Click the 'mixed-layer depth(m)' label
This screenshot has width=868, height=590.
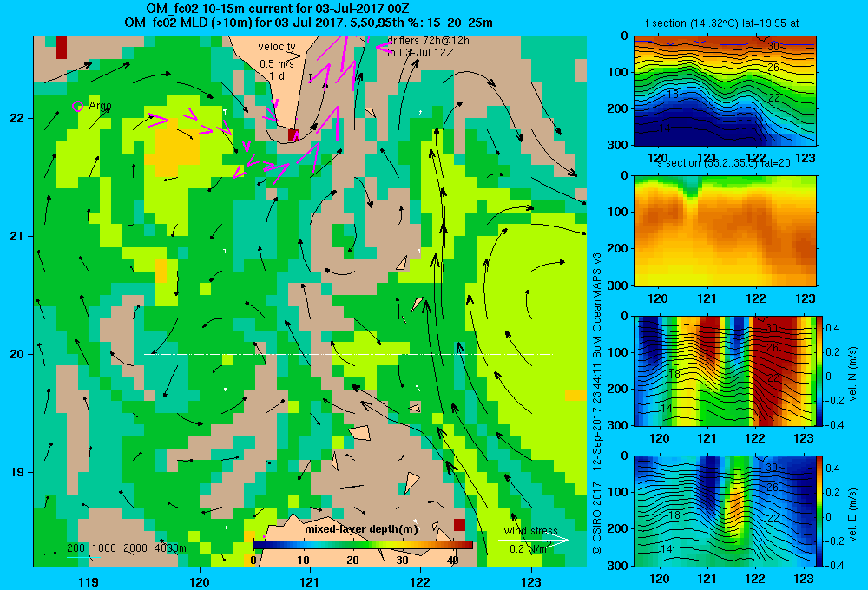361,529
